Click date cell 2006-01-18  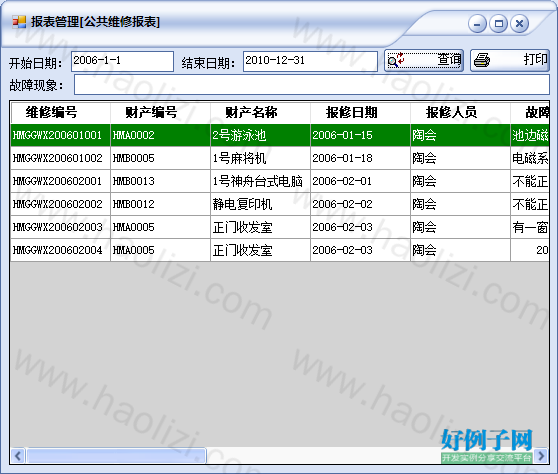tap(360, 158)
